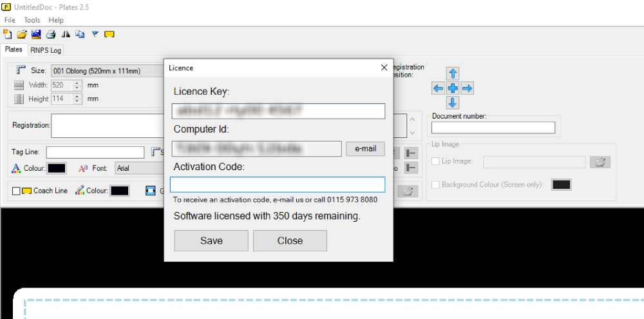
Task: Open the Tag Line colour swatch
Action: pyautogui.click(x=57, y=168)
